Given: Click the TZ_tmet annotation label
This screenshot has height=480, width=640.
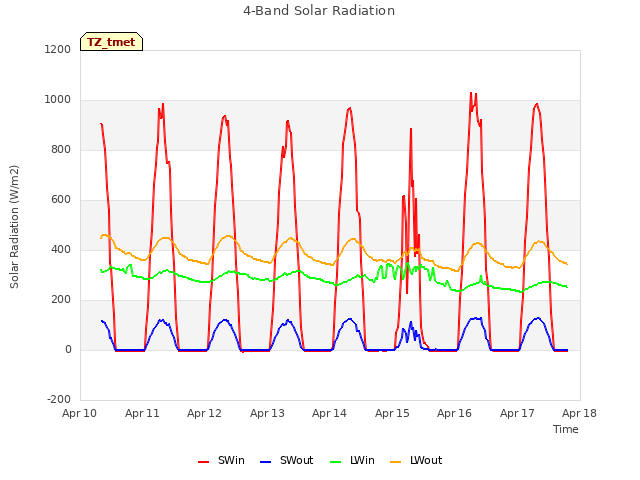Looking at the screenshot, I should (111, 42).
